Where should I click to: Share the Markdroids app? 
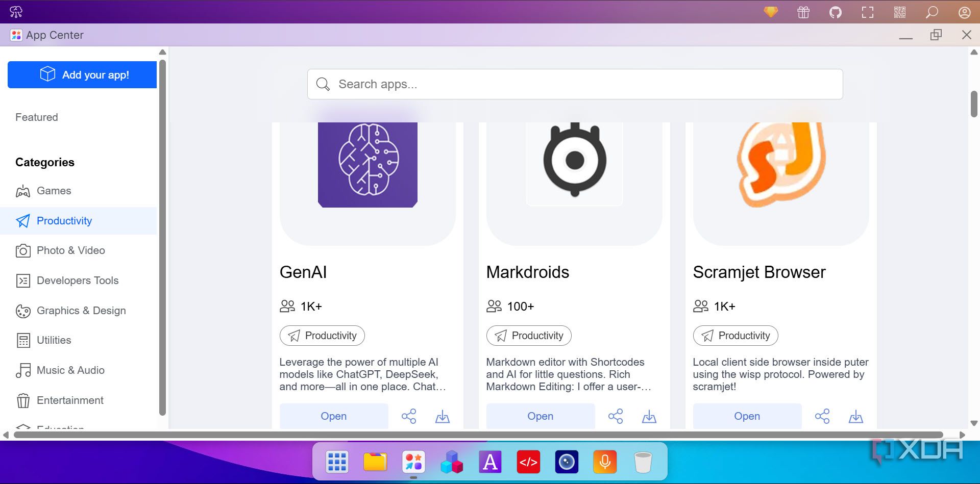(616, 416)
